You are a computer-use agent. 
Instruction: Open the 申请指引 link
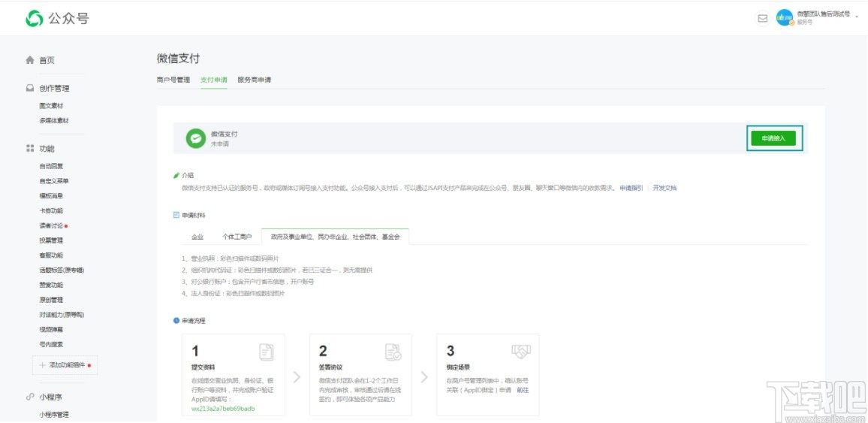(x=631, y=188)
